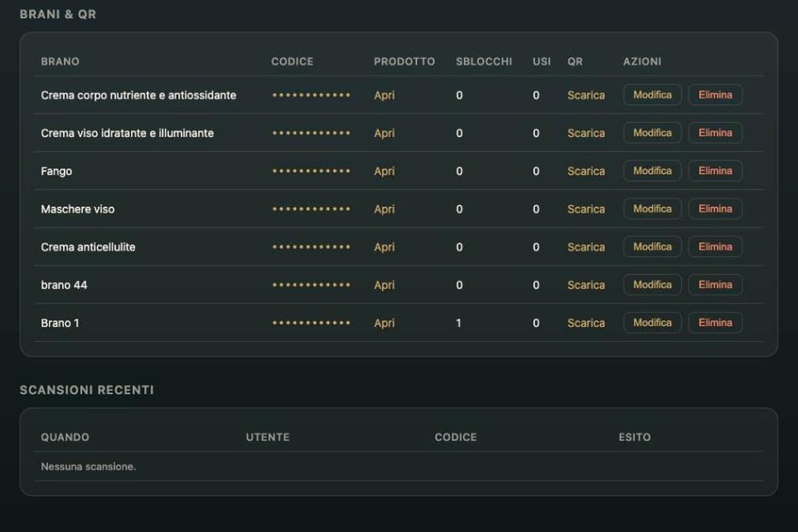
Task: Open the Fango product link
Action: tap(384, 171)
